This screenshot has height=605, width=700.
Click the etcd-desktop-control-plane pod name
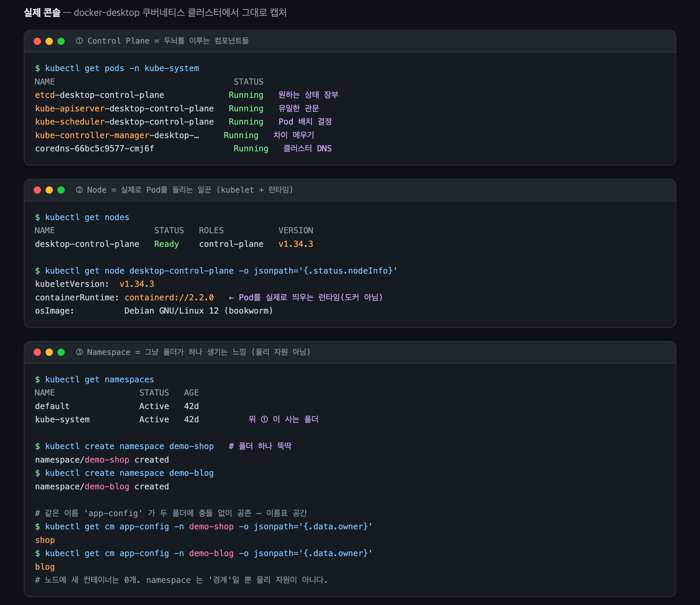(100, 95)
